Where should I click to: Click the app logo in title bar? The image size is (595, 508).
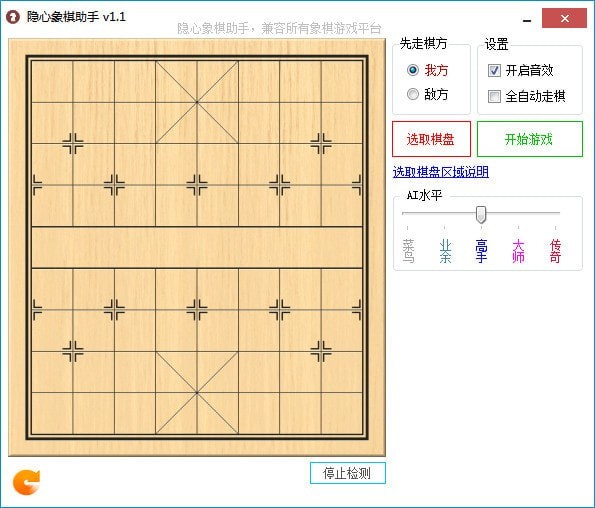coord(13,17)
